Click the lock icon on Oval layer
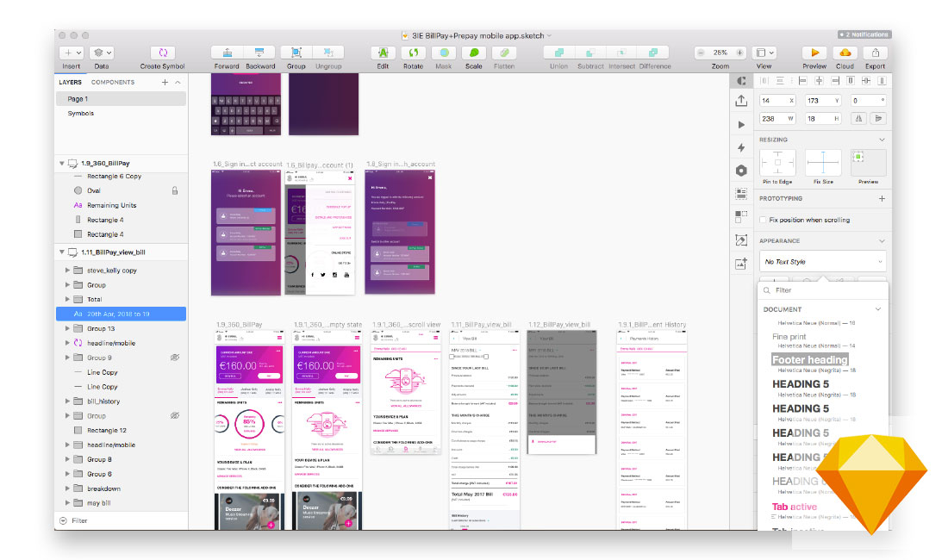 click(x=175, y=190)
